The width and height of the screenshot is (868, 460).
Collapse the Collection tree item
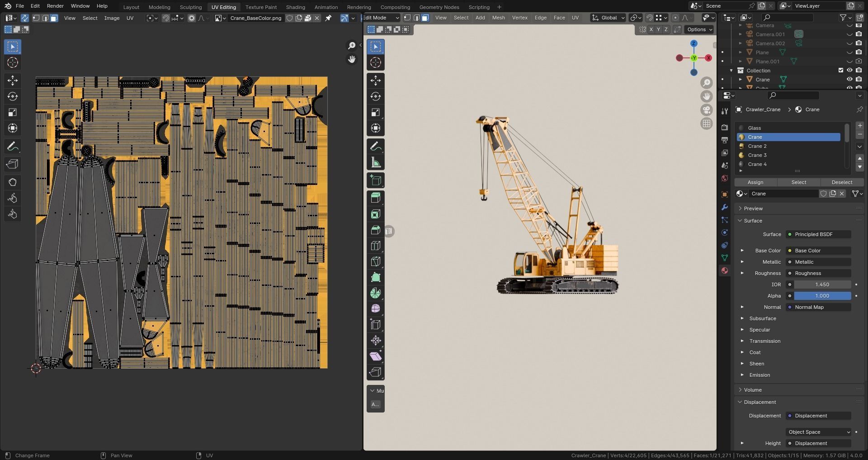tap(731, 71)
